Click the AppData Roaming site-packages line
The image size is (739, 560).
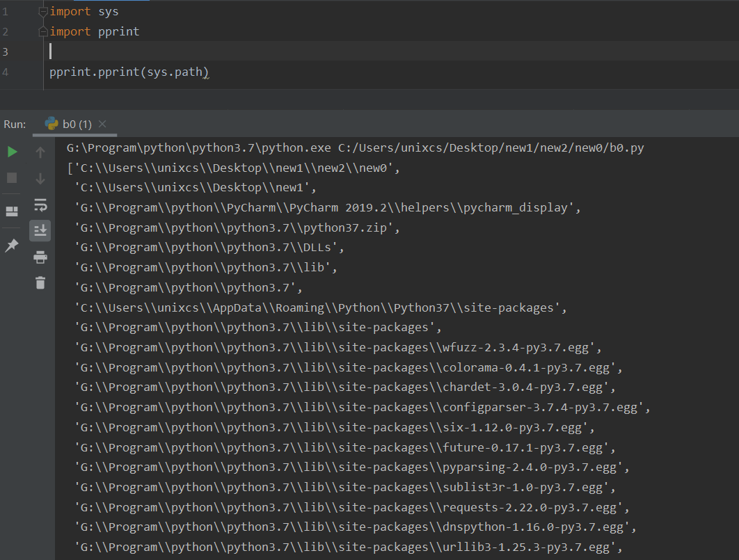pos(321,308)
